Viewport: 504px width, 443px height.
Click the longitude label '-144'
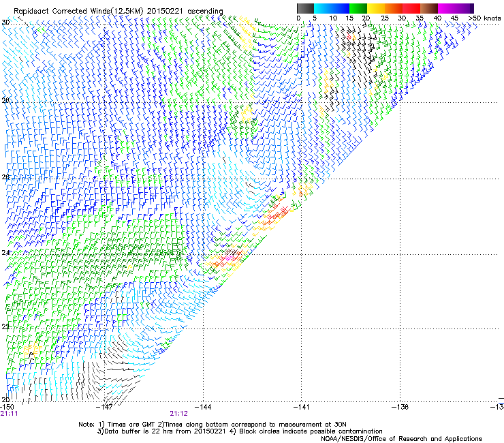(x=203, y=407)
